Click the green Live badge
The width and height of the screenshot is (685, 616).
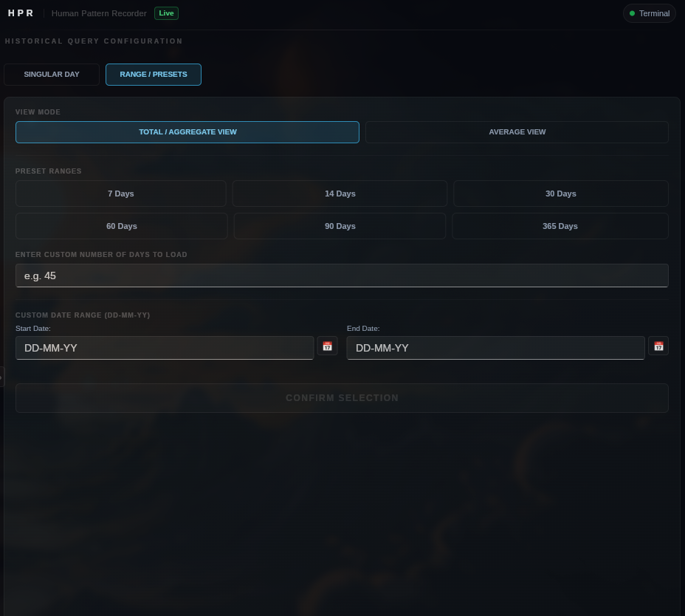click(166, 13)
